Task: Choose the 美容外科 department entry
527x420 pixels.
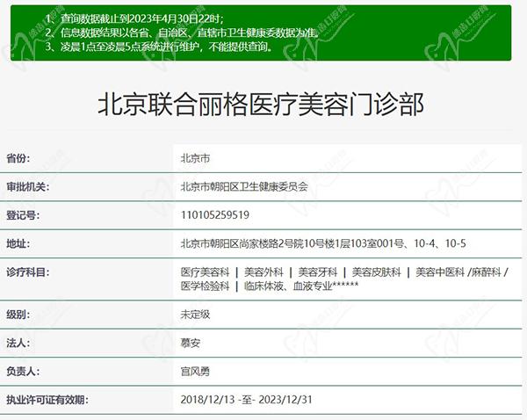Action: click(262, 272)
